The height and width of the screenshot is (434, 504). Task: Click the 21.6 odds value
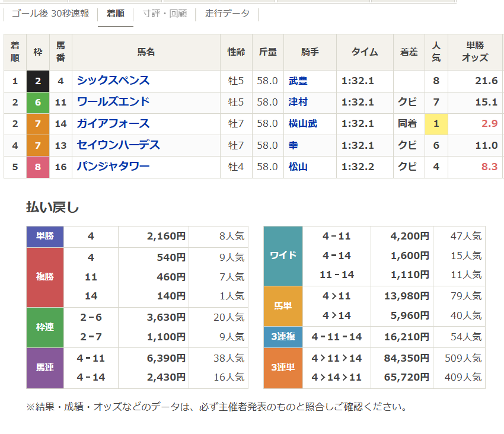486,81
